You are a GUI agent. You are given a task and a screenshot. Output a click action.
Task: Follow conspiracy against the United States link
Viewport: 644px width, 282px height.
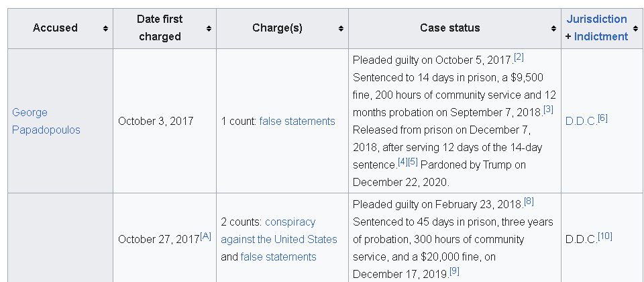(279, 230)
